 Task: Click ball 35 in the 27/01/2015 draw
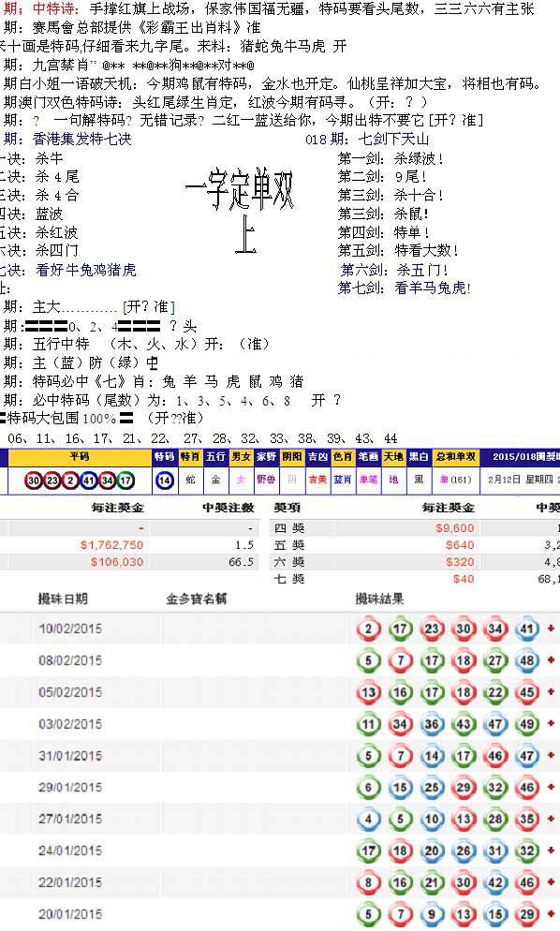526,819
